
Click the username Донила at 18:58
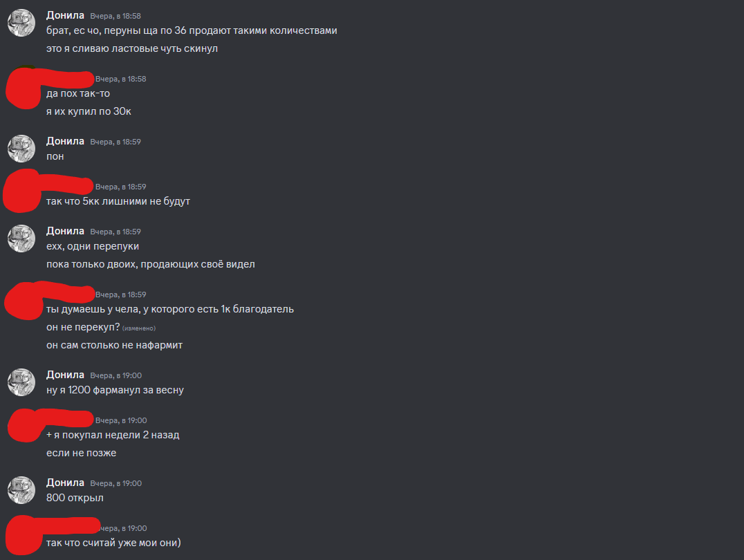[x=65, y=15]
